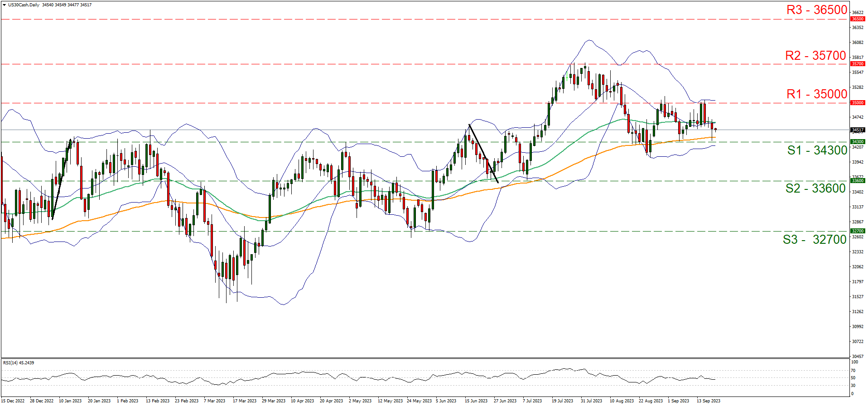This screenshot has height=406, width=868.
Task: Click the chart title dropdown triangle
Action: click(4, 5)
